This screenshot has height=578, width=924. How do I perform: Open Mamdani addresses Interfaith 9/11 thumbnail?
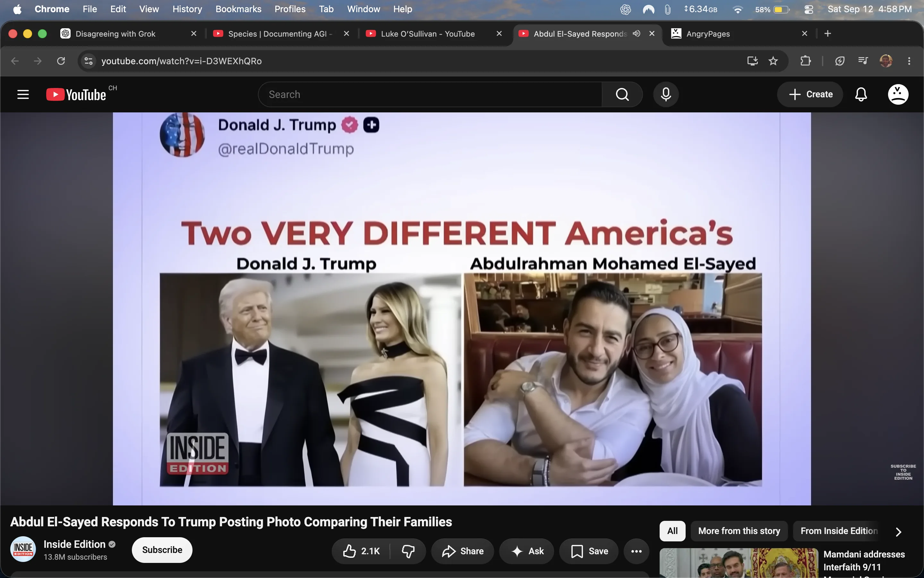coord(739,563)
